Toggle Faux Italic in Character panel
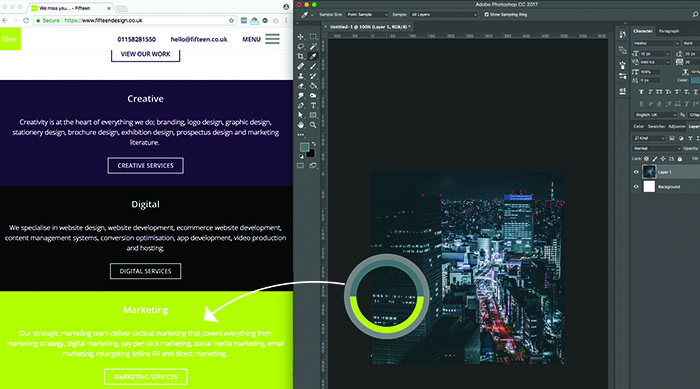The width and height of the screenshot is (700, 389). pos(650,92)
